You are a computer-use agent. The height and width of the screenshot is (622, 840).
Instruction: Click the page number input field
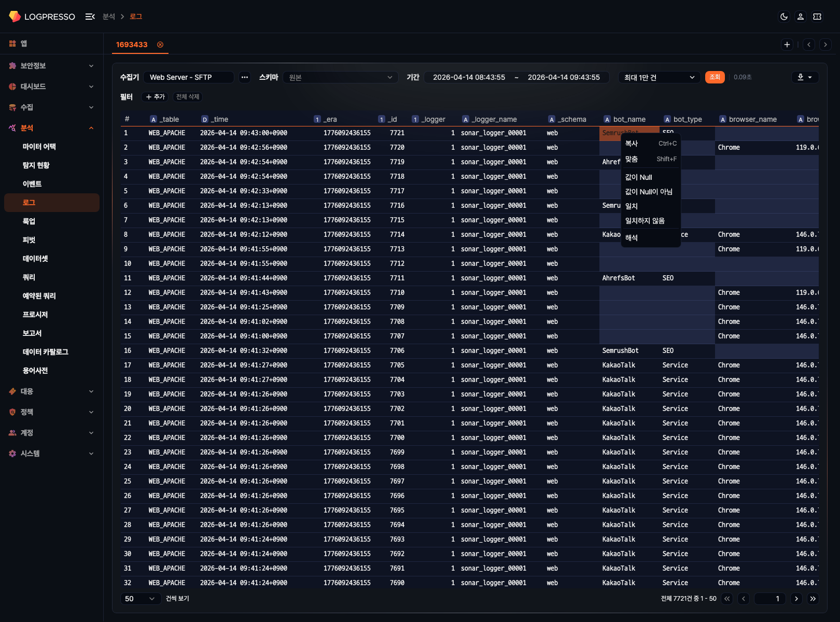point(769,599)
